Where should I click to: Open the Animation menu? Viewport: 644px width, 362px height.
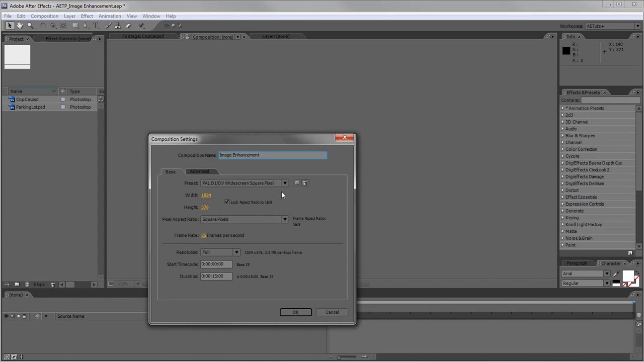click(x=110, y=16)
